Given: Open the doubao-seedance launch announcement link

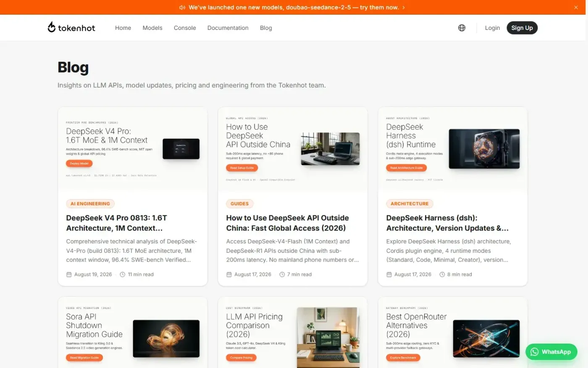Looking at the screenshot, I should pos(294,8).
